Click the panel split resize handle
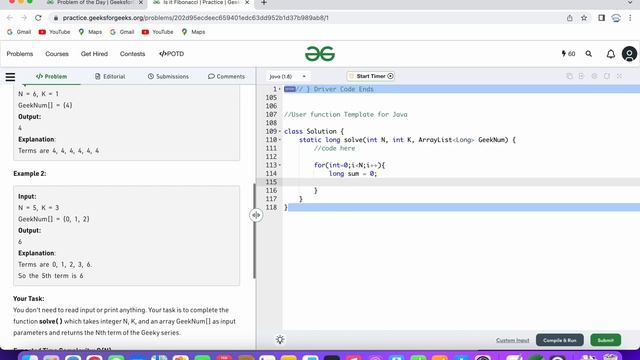 pyautogui.click(x=256, y=215)
